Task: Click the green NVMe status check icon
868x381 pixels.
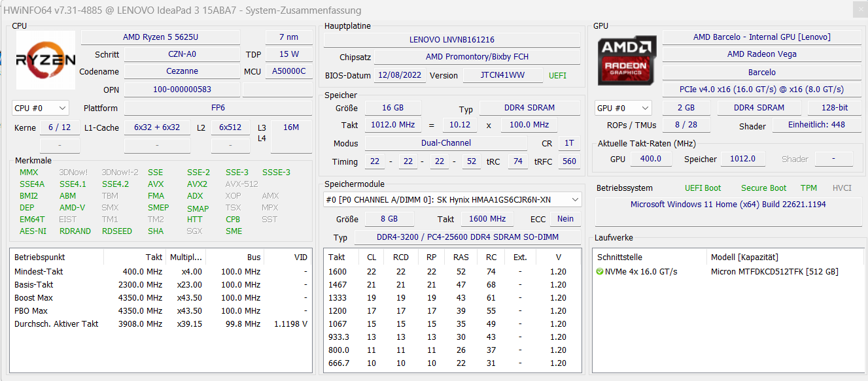Action: coord(600,271)
